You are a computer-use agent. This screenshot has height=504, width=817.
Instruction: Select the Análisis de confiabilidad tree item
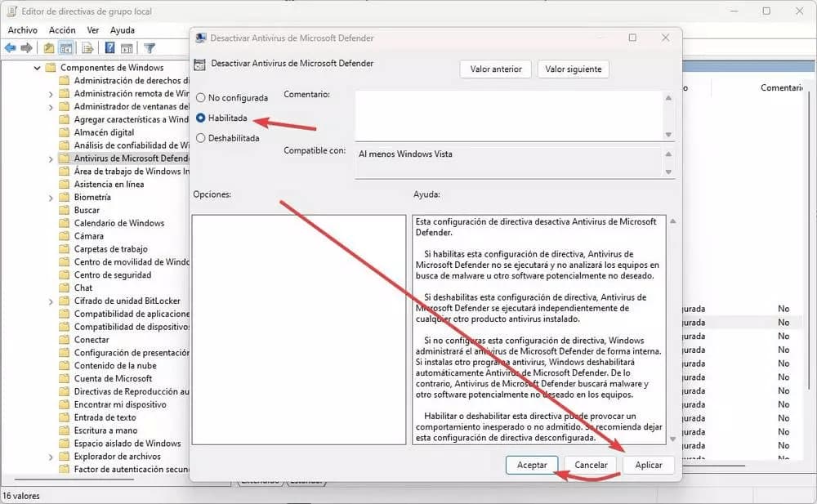pyautogui.click(x=132, y=145)
